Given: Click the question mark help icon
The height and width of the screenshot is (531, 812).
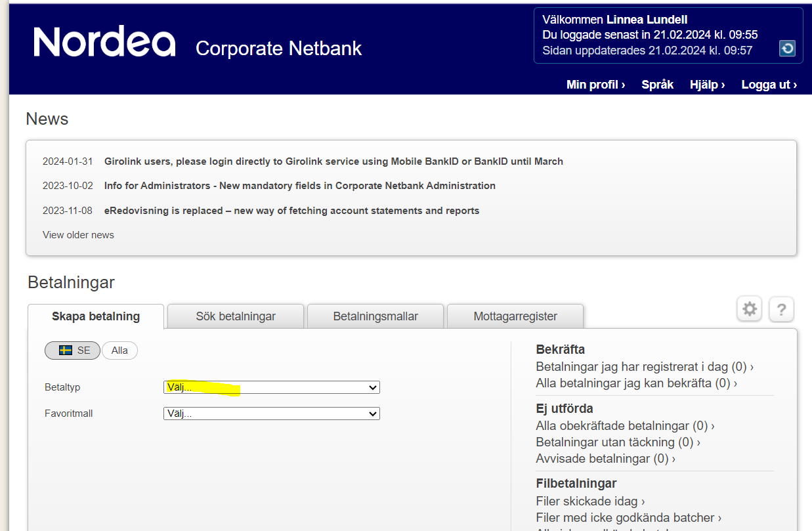Looking at the screenshot, I should [781, 309].
